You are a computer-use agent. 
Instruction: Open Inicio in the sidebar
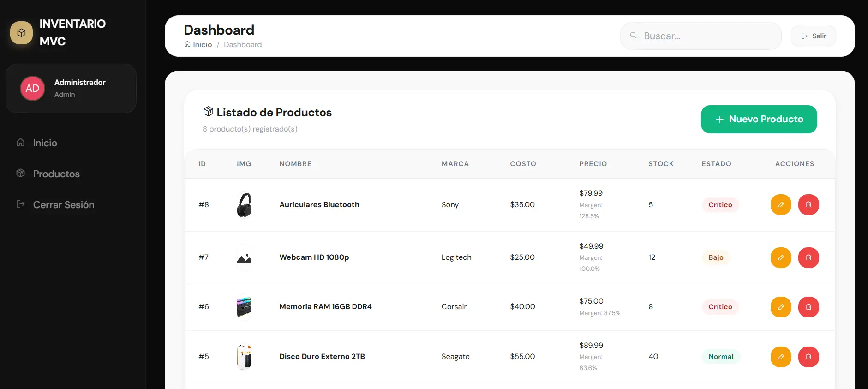tap(45, 143)
